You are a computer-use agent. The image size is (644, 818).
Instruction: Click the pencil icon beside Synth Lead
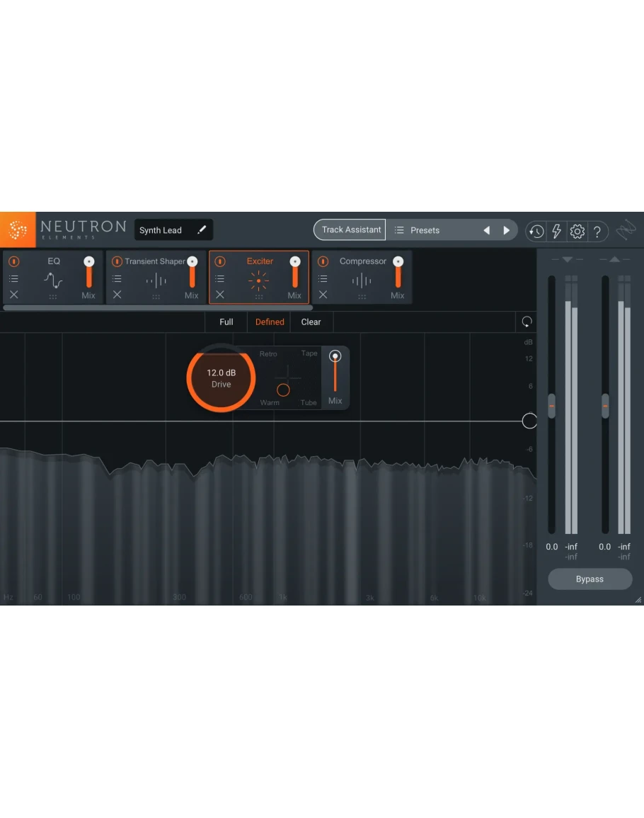pos(202,230)
